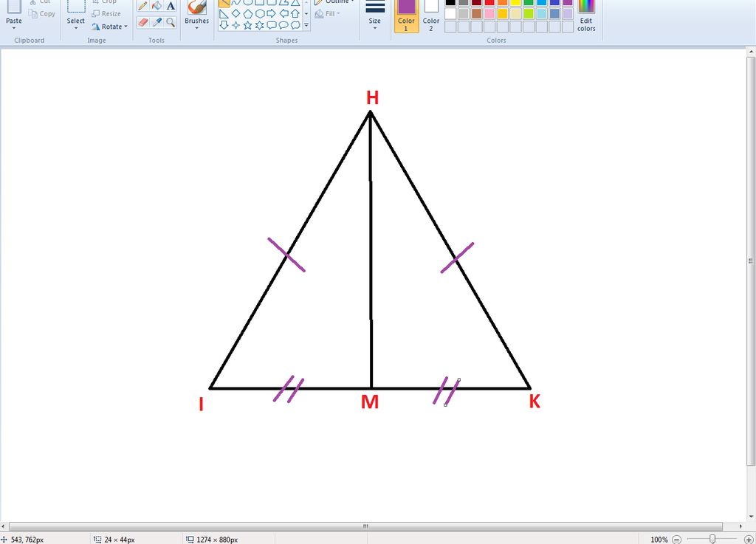Click the Rotate icon in Image group
Image resolution: width=756 pixels, height=544 pixels.
96,27
